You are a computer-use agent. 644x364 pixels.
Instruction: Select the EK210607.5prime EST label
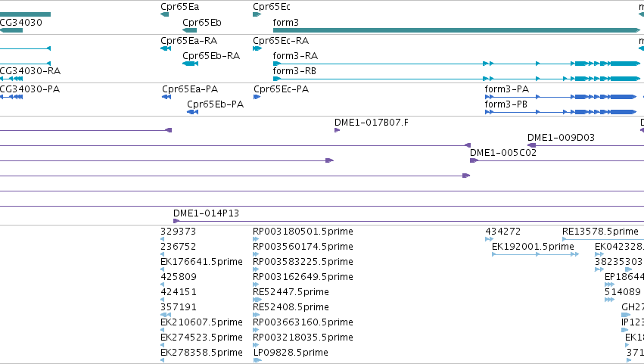(x=201, y=322)
